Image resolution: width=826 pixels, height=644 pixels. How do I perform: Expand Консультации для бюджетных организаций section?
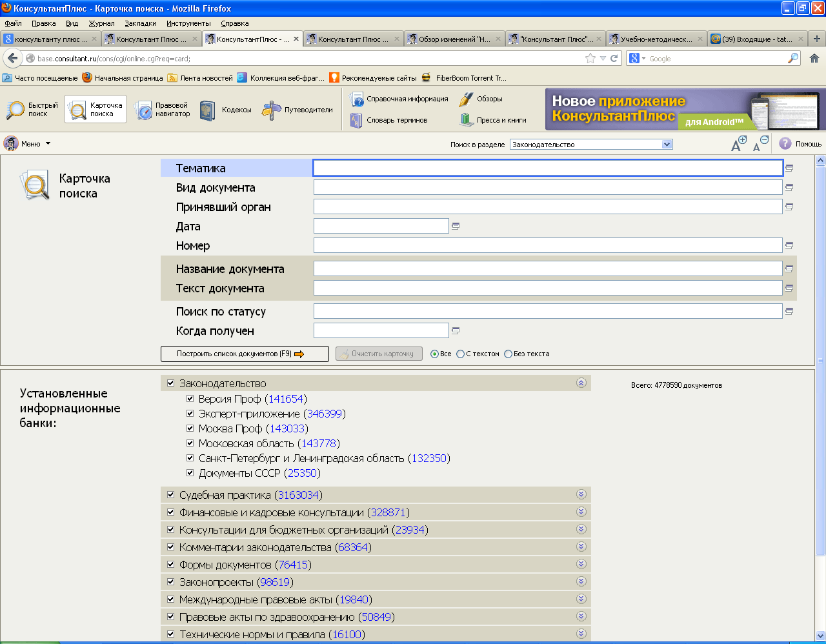581,529
